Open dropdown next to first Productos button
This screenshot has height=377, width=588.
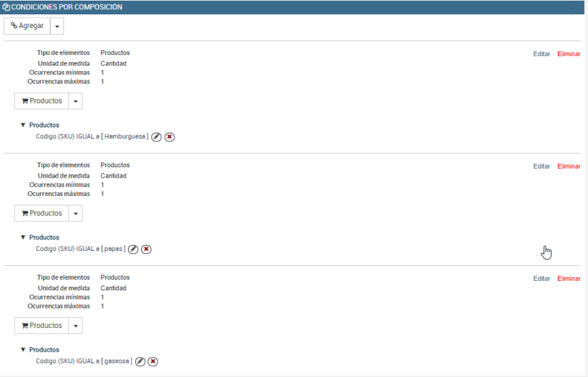(75, 101)
